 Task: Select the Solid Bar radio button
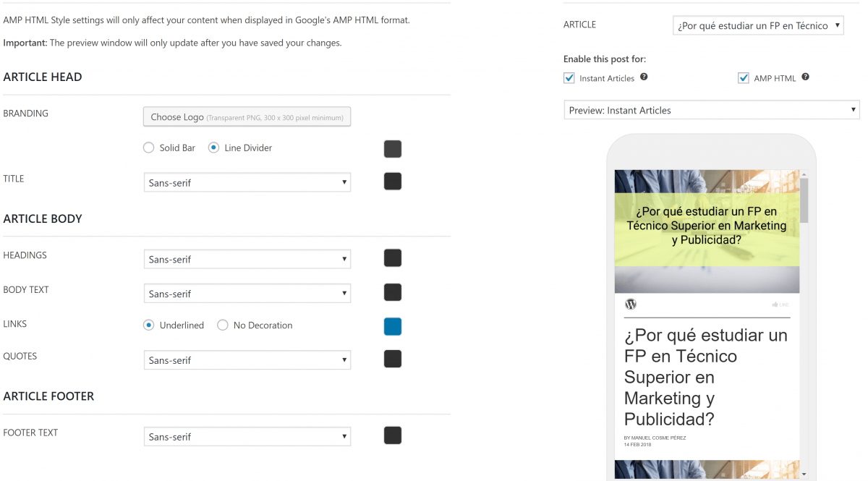[148, 148]
